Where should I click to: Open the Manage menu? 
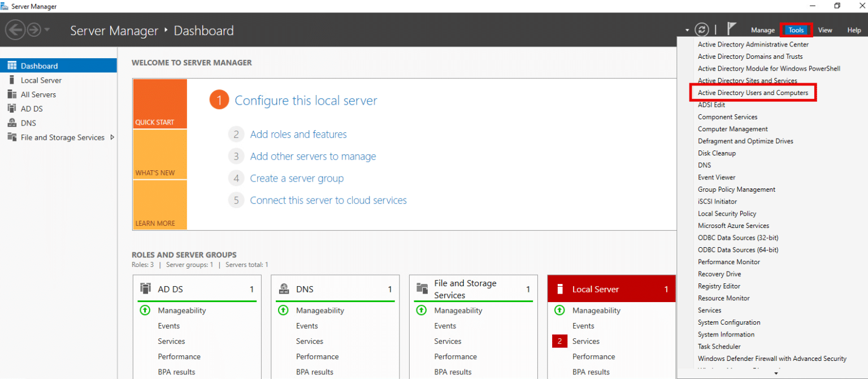(762, 30)
